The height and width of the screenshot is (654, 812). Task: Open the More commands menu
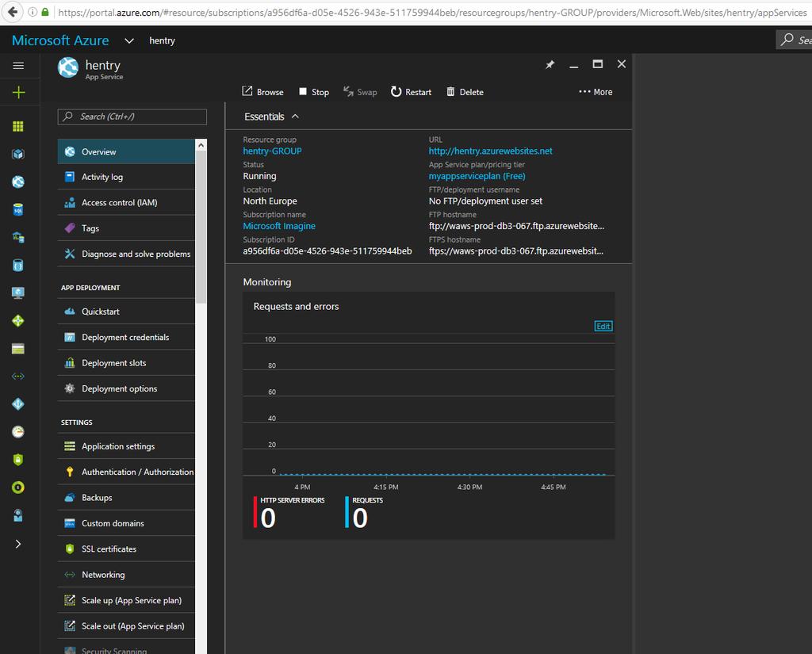596,92
